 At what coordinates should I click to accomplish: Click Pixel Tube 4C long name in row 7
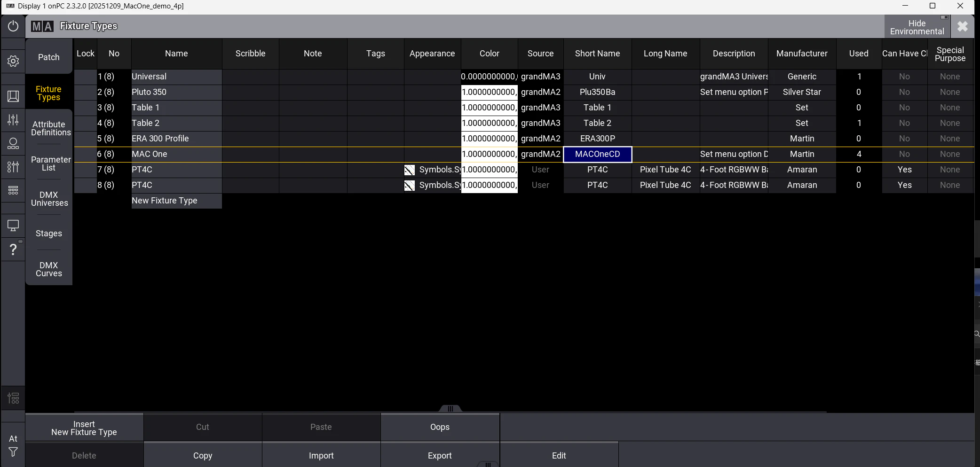pyautogui.click(x=665, y=170)
